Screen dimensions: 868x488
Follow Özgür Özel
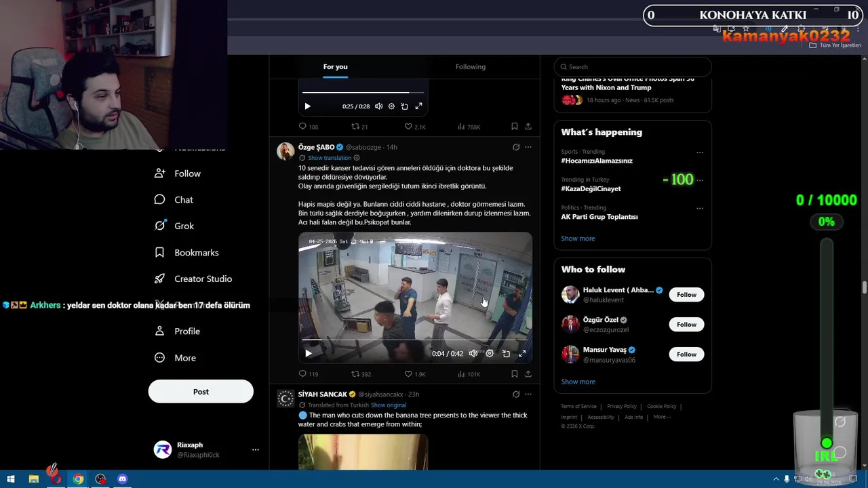pyautogui.click(x=686, y=325)
